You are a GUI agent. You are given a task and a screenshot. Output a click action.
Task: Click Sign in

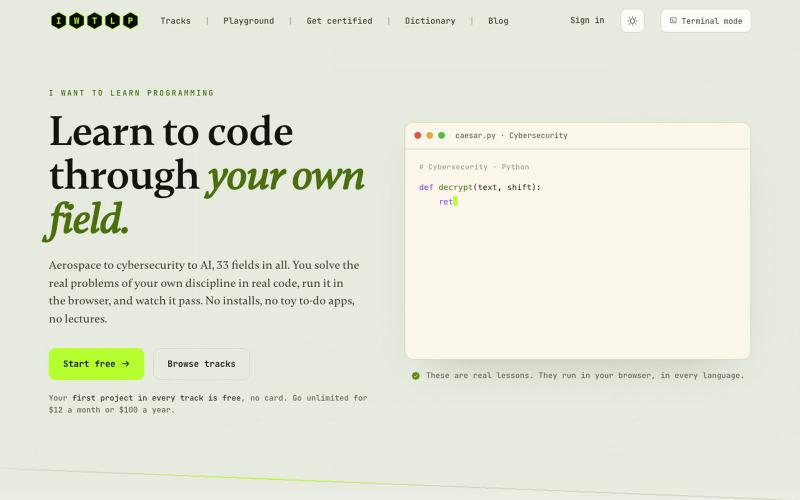pyautogui.click(x=587, y=20)
